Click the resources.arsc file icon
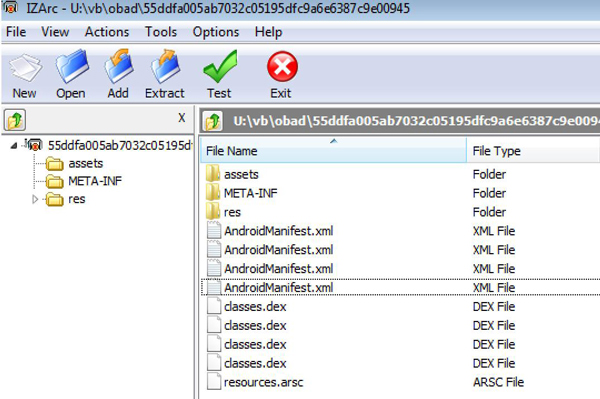Viewport: 600px width, 399px height. (x=214, y=382)
